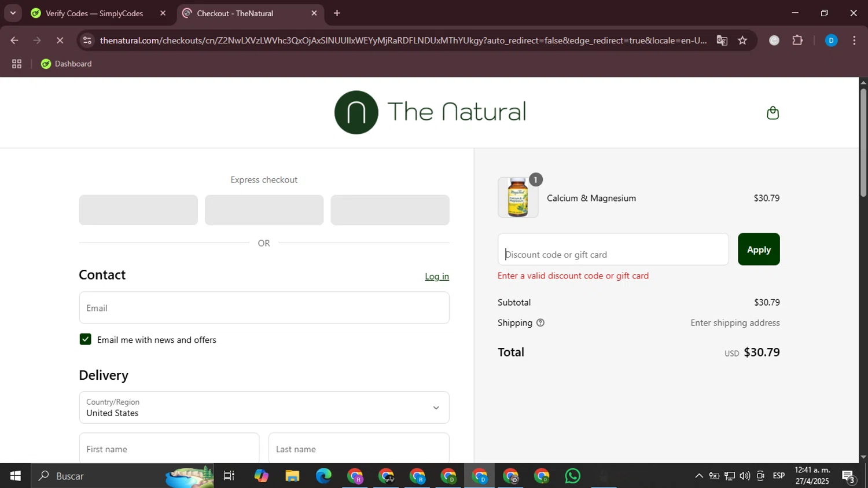
Task: Select the Checkout - TheNatural tab
Action: tap(235, 13)
